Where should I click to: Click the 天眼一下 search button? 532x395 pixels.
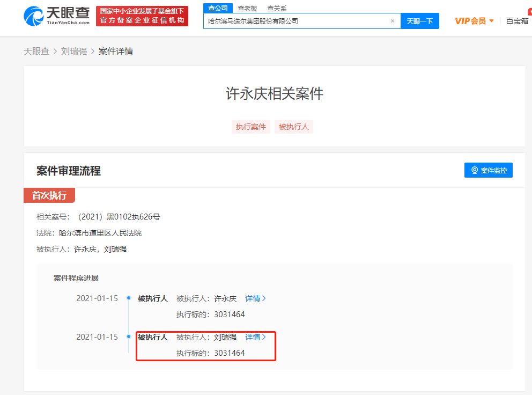420,21
